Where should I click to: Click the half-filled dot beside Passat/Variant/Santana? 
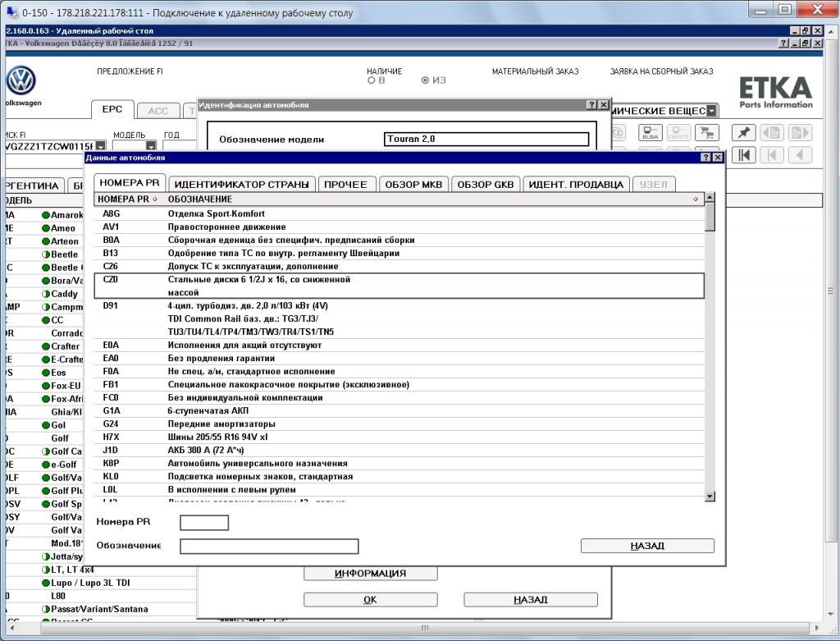(46, 609)
